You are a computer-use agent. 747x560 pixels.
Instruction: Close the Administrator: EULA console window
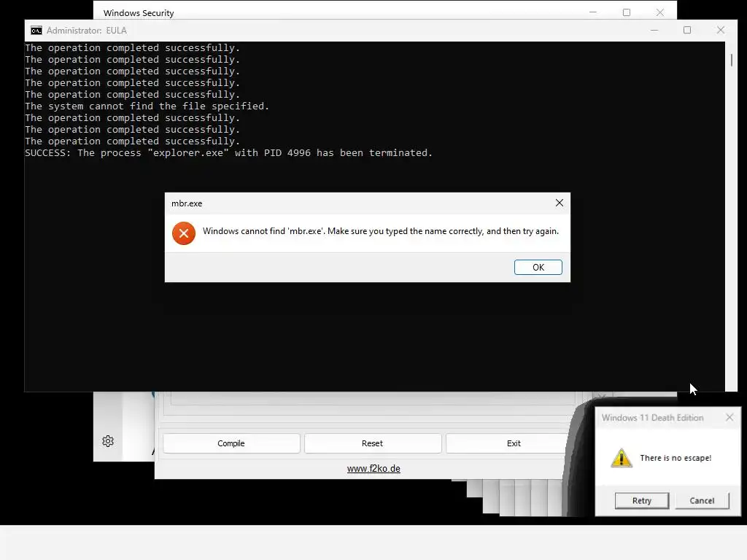720,30
